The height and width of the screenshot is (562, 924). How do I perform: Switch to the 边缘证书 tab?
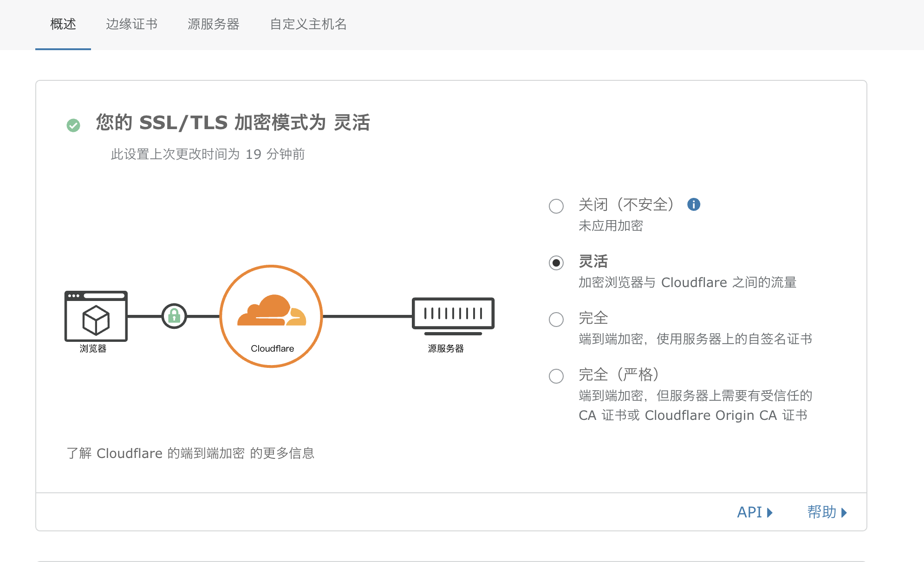pos(132,24)
